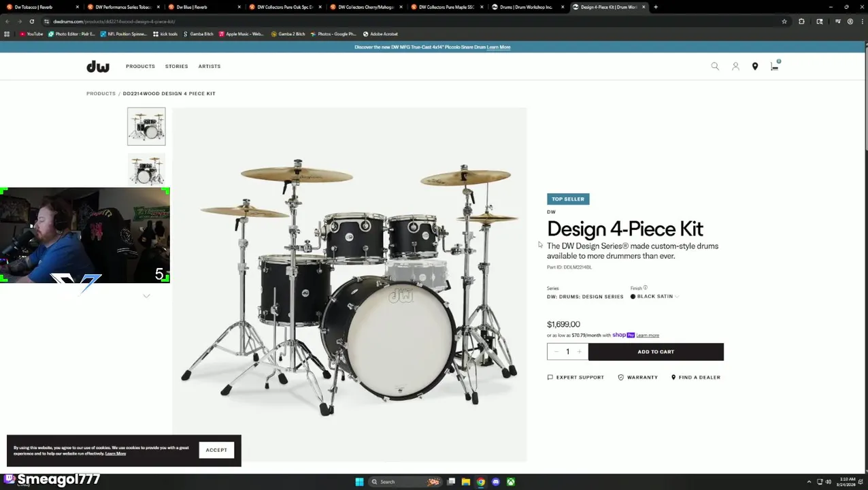Image resolution: width=868 pixels, height=490 pixels.
Task: Open Discord from the taskbar
Action: click(x=496, y=482)
